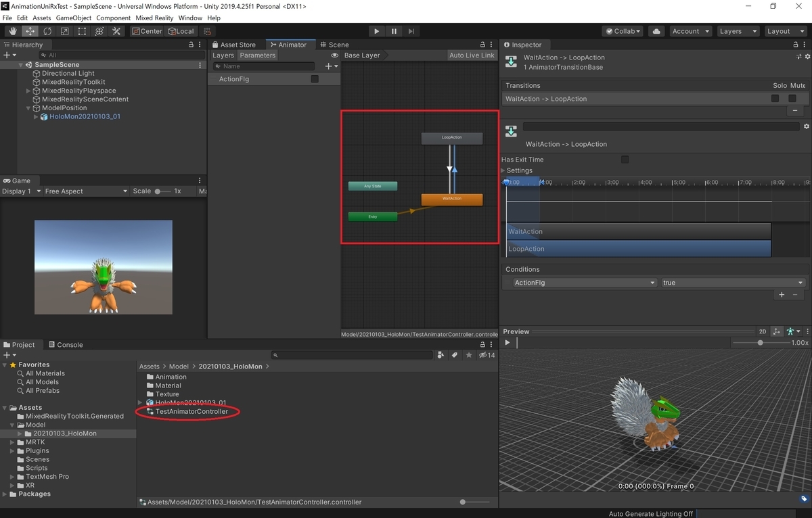
Task: Enable Solo for WaitAction -> LoopAction
Action: pyautogui.click(x=775, y=99)
